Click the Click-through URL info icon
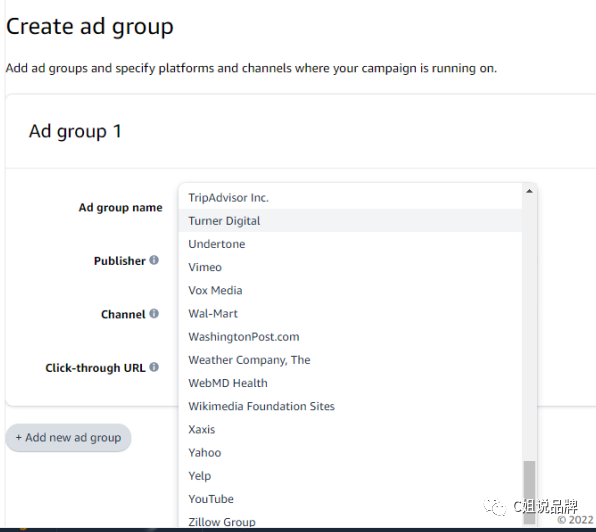The image size is (596, 532). (154, 367)
